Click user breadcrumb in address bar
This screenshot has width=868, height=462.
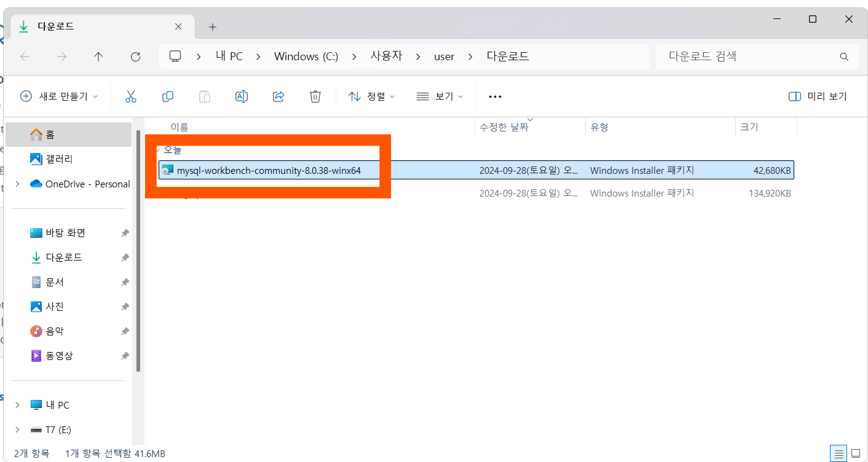tap(444, 57)
